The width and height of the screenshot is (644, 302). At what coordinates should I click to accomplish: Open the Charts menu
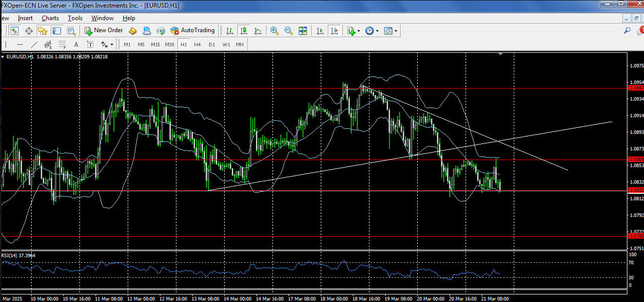[x=50, y=18]
